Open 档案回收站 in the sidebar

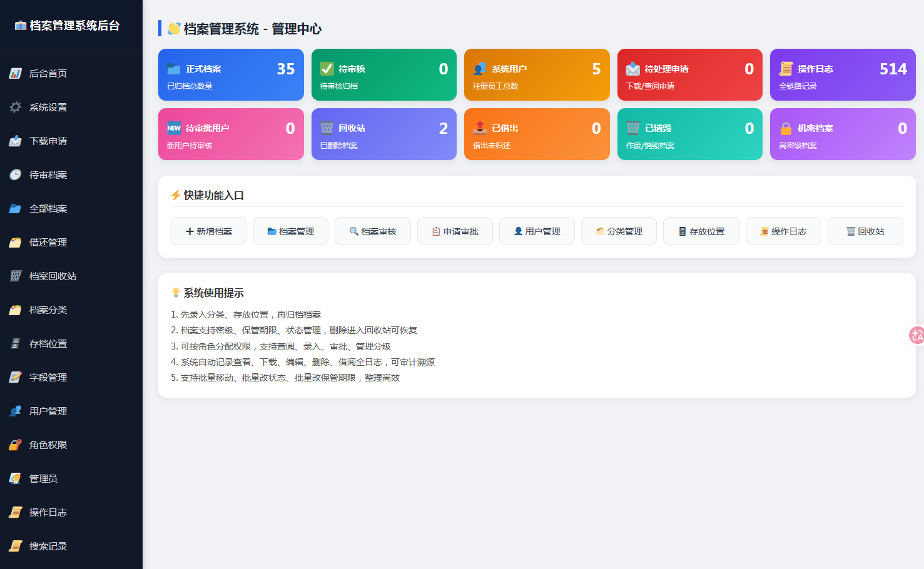click(71, 276)
